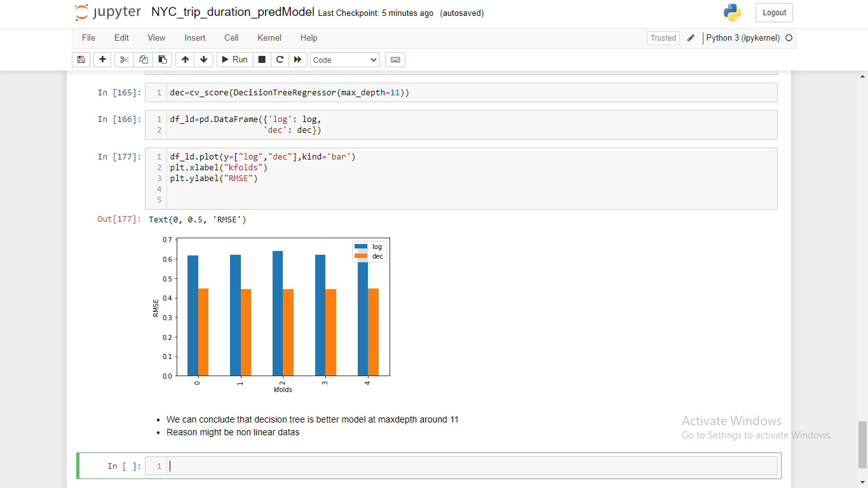868x488 pixels.
Task: Open the cell type dropdown showing Code
Action: 344,59
